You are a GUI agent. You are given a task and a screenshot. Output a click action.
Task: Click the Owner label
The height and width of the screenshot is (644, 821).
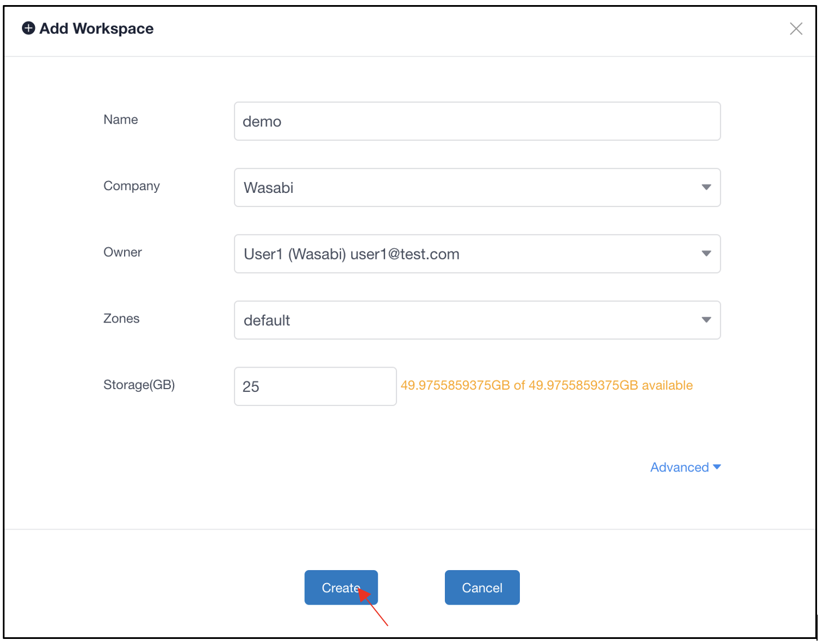(122, 252)
